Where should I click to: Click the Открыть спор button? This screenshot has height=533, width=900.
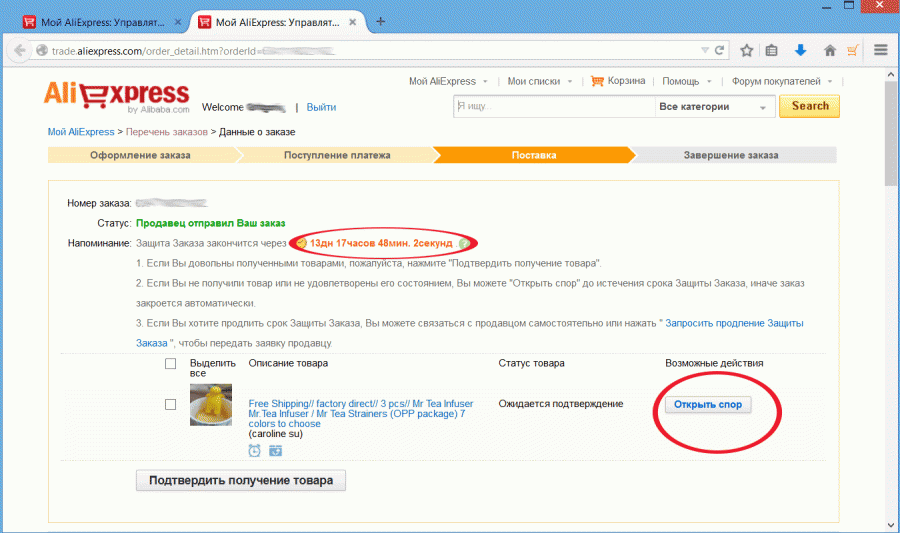[x=708, y=404]
